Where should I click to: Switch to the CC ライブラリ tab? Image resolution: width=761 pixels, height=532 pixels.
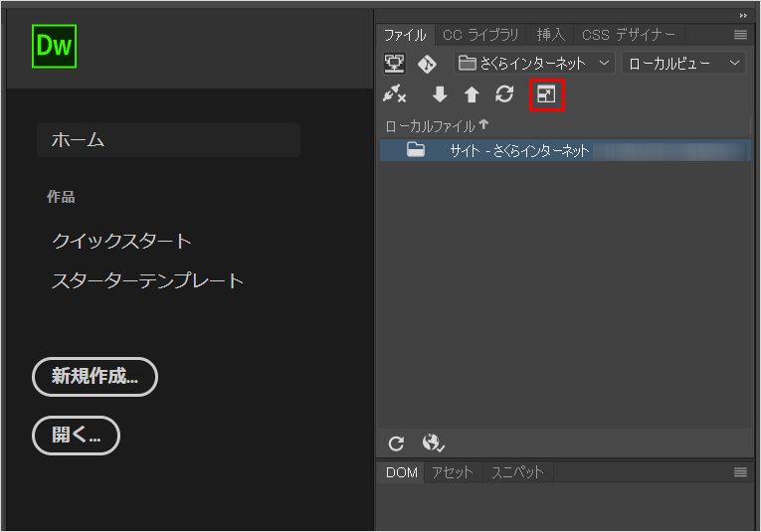(x=480, y=35)
